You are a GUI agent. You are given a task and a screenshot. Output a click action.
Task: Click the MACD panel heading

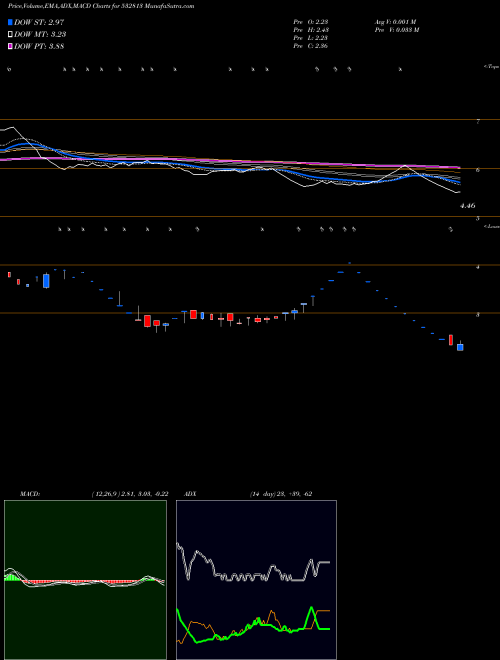click(x=30, y=494)
